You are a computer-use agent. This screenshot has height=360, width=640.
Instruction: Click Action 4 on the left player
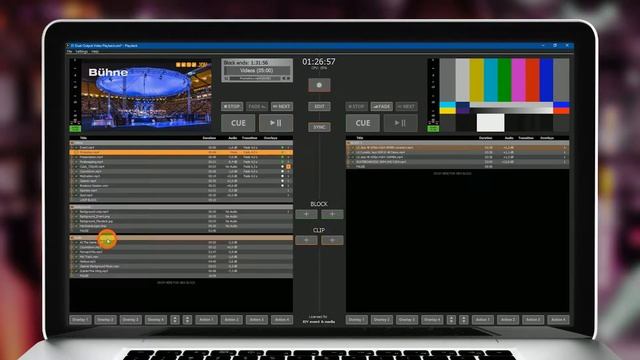[x=282, y=320]
